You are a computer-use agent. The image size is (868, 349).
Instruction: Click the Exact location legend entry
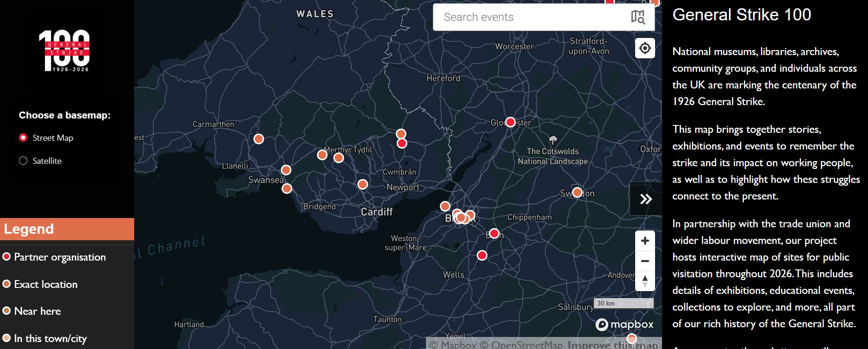[x=46, y=285]
